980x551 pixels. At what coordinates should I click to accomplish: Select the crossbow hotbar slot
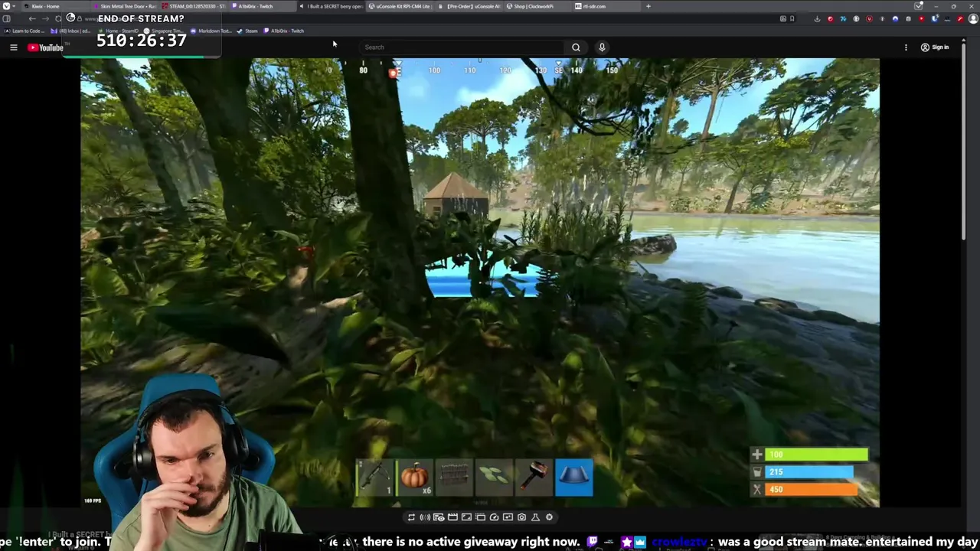[375, 478]
